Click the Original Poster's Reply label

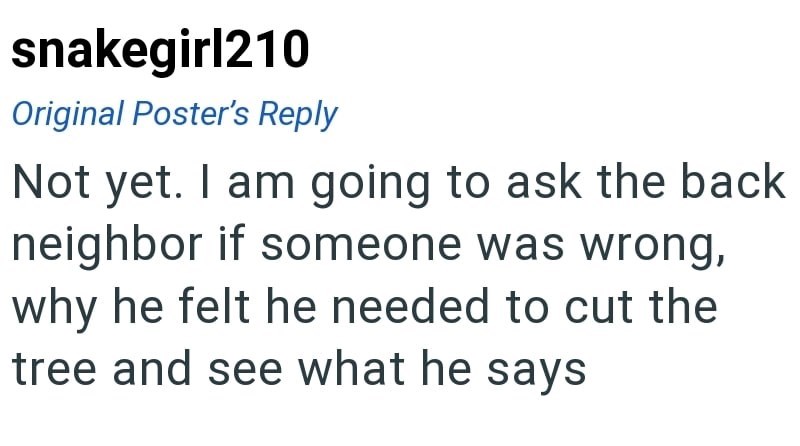coord(174,114)
